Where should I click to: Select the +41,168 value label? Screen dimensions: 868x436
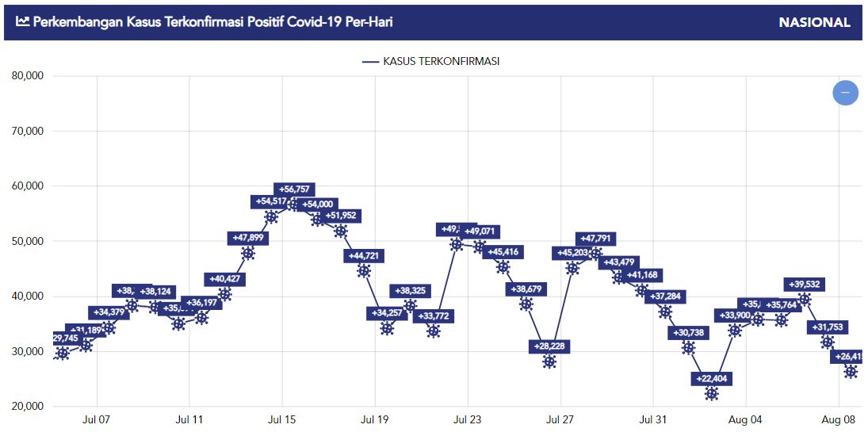tap(642, 275)
